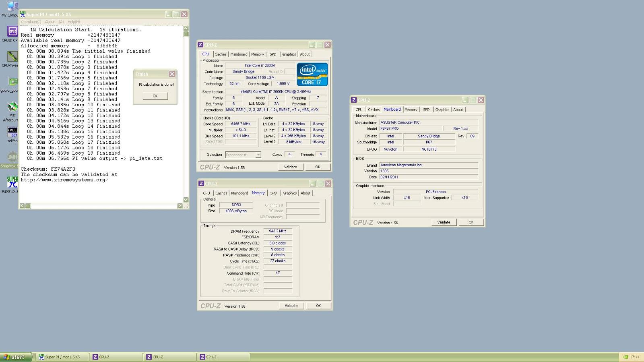Viewport: 644px width, 362px height.
Task: Click the NVIDIA system tray icon
Action: [625, 357]
